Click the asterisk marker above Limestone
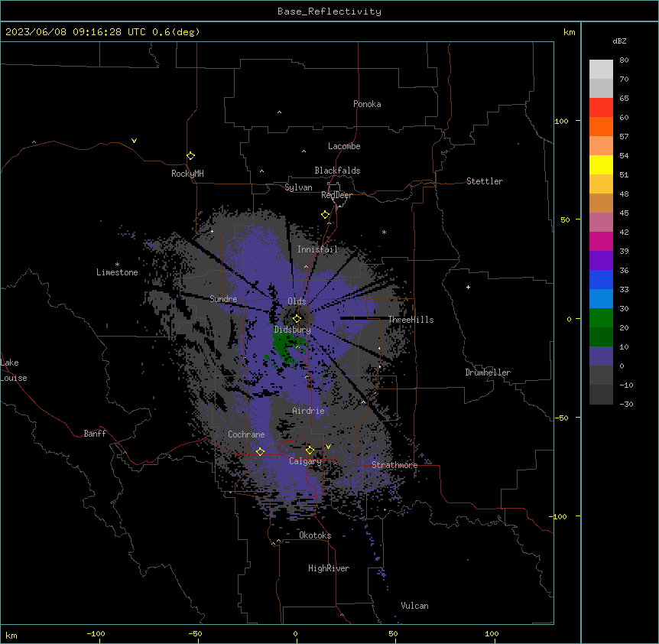The width and height of the screenshot is (659, 644). tap(117, 265)
